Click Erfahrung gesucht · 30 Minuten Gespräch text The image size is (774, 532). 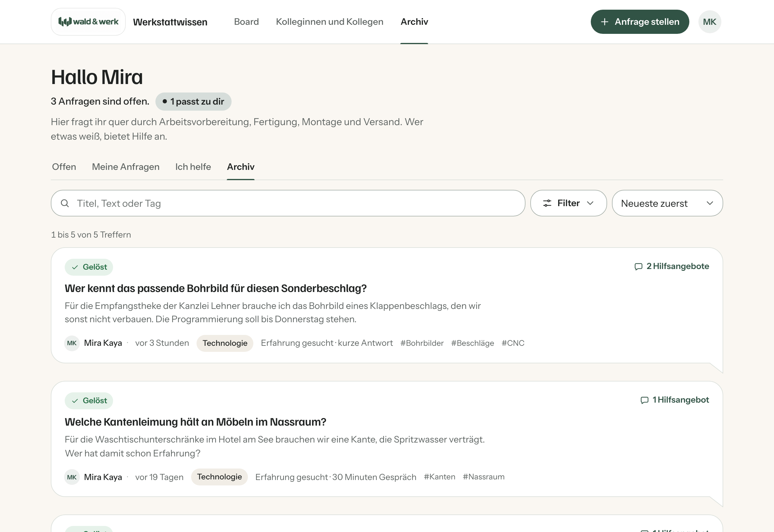point(336,477)
